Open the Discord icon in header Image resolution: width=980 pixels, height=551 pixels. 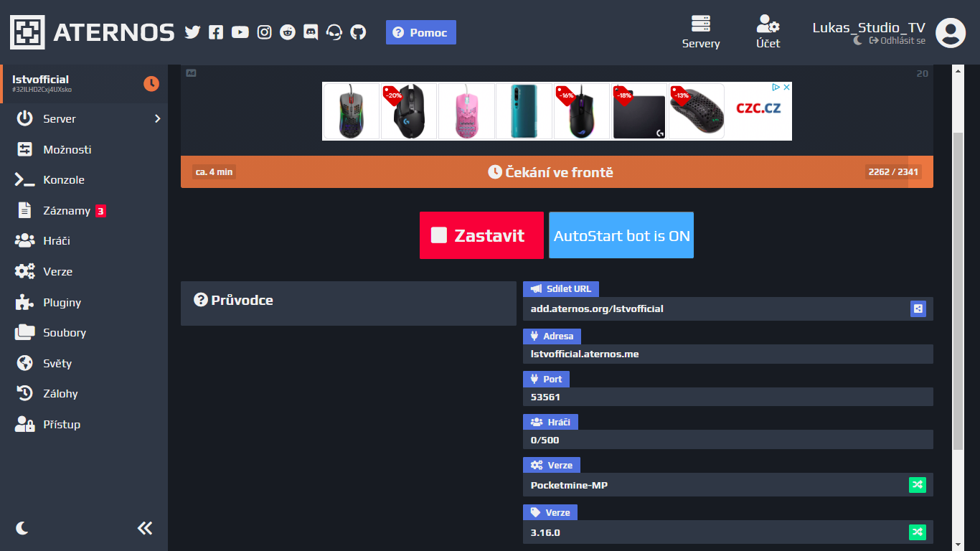pos(311,32)
